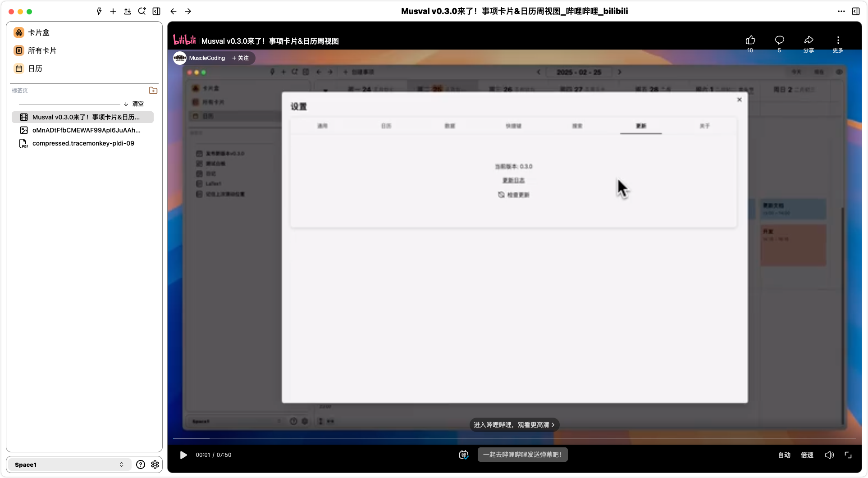Open the Space1 workspace dropdown

coord(69,464)
